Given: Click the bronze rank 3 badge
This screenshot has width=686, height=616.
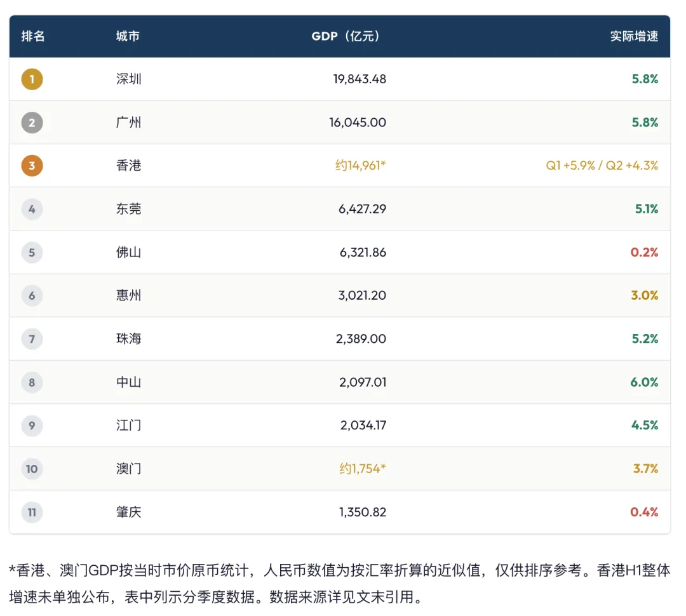Looking at the screenshot, I should [32, 166].
